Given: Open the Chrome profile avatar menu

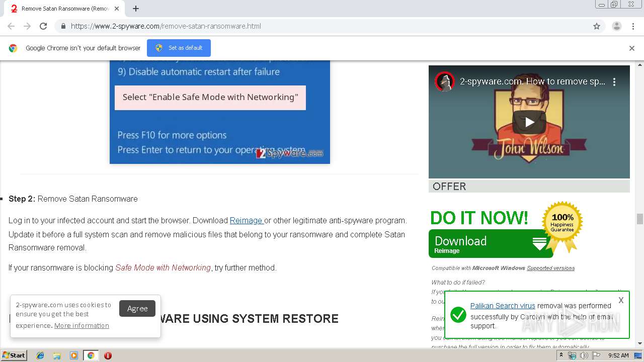Looking at the screenshot, I should coord(616,26).
